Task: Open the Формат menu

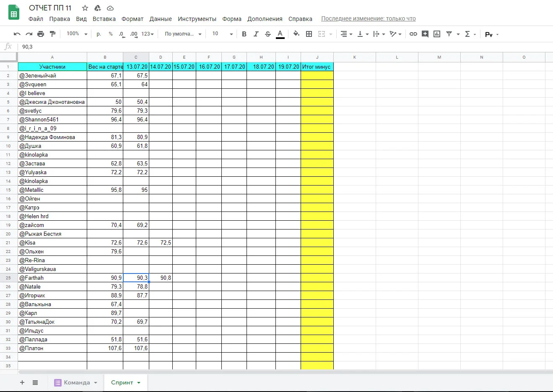Action: 132,19
